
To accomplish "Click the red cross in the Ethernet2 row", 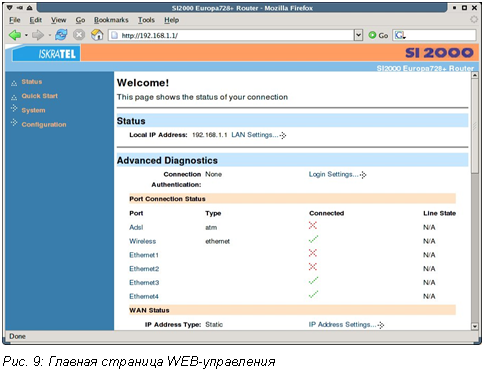I will [x=313, y=267].
